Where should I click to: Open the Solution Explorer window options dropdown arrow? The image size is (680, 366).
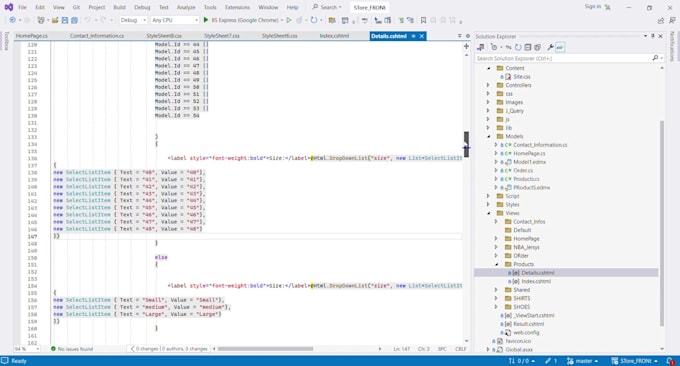[x=645, y=36]
